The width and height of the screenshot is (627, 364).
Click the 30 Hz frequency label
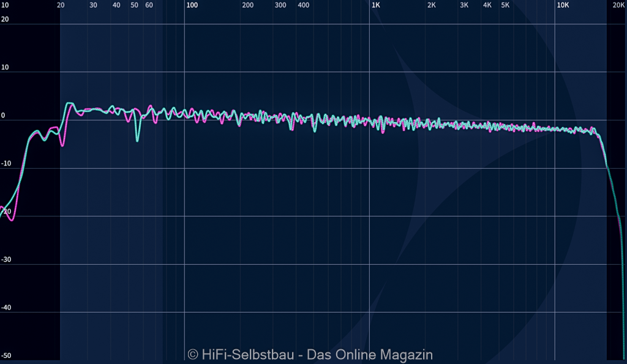click(x=93, y=5)
